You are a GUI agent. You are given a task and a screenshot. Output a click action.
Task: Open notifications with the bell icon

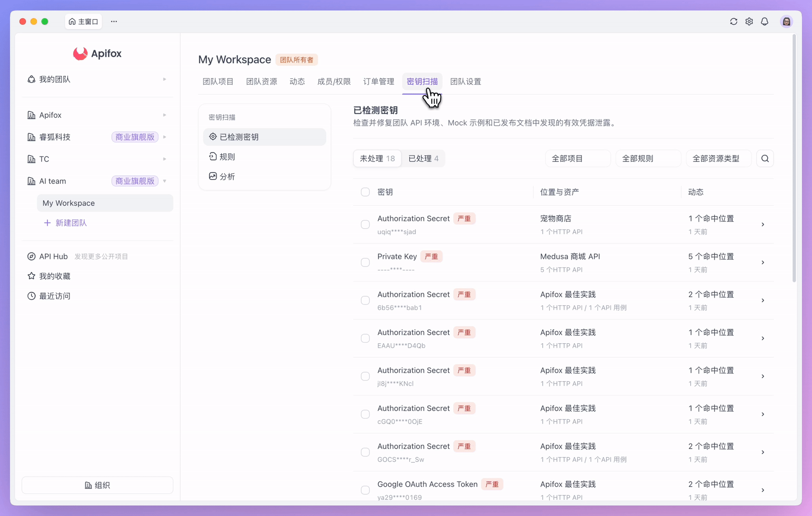tap(765, 22)
